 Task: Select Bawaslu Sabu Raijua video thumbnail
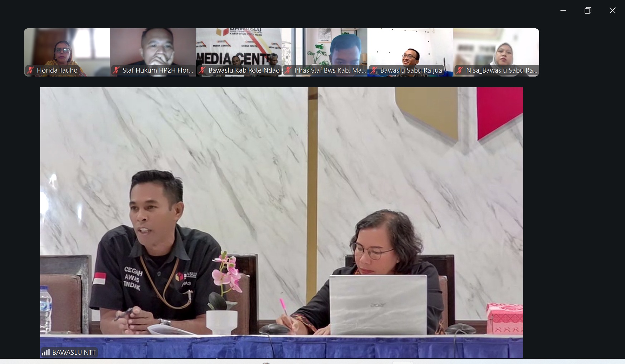410,52
